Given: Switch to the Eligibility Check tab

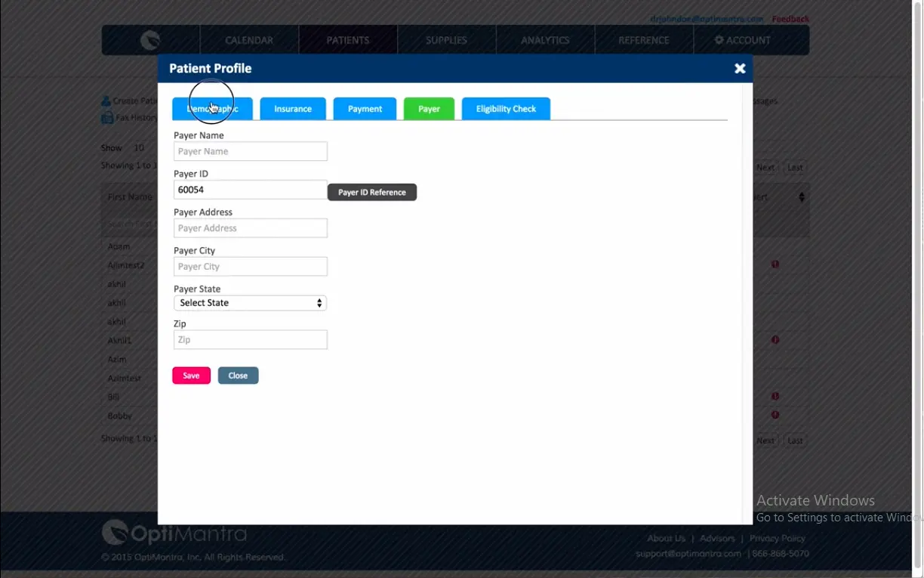Looking at the screenshot, I should [505, 108].
